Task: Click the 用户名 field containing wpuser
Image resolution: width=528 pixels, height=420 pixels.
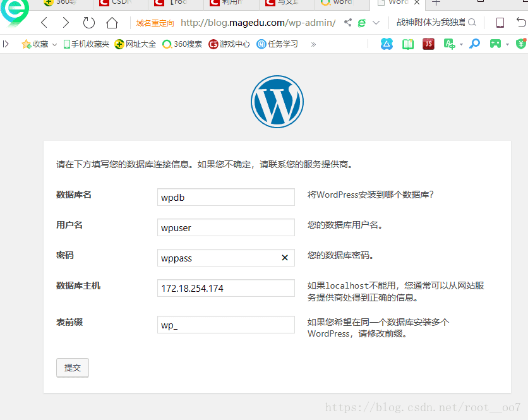Action: (x=226, y=227)
